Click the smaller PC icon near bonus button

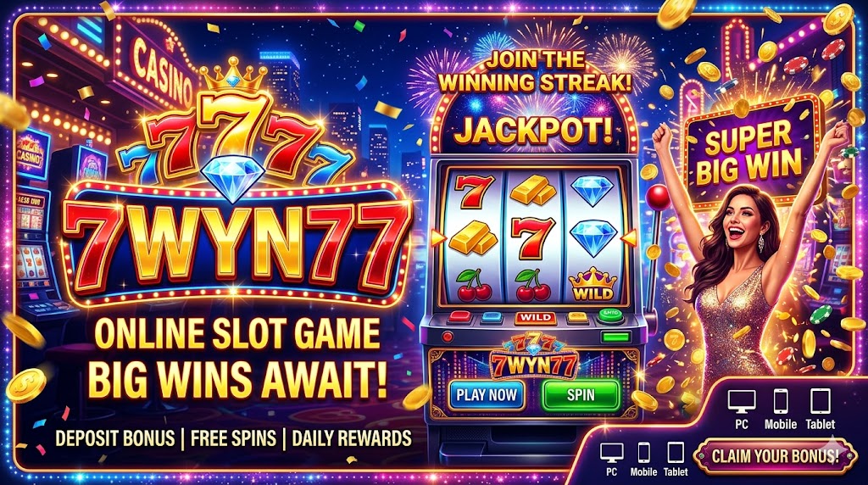point(612,453)
